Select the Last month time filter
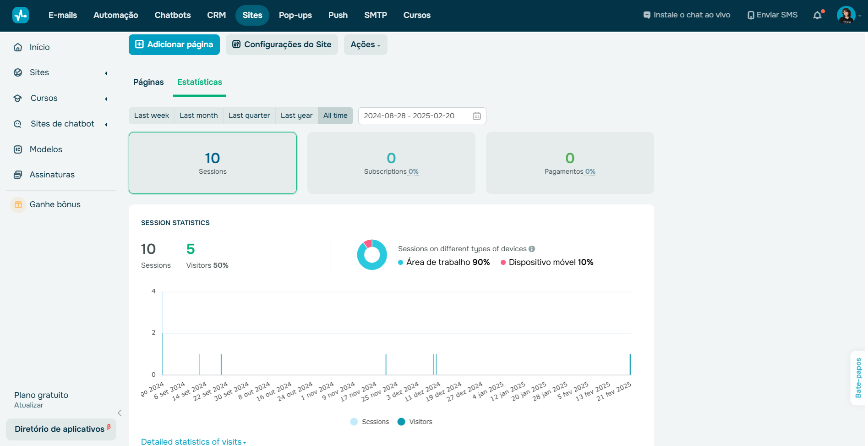 tap(198, 116)
